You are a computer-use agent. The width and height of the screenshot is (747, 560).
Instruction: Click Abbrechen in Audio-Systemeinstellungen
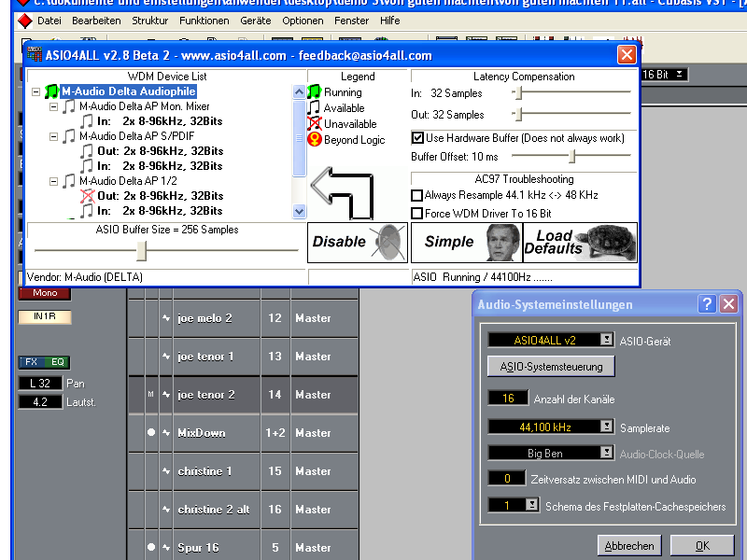[x=629, y=546]
